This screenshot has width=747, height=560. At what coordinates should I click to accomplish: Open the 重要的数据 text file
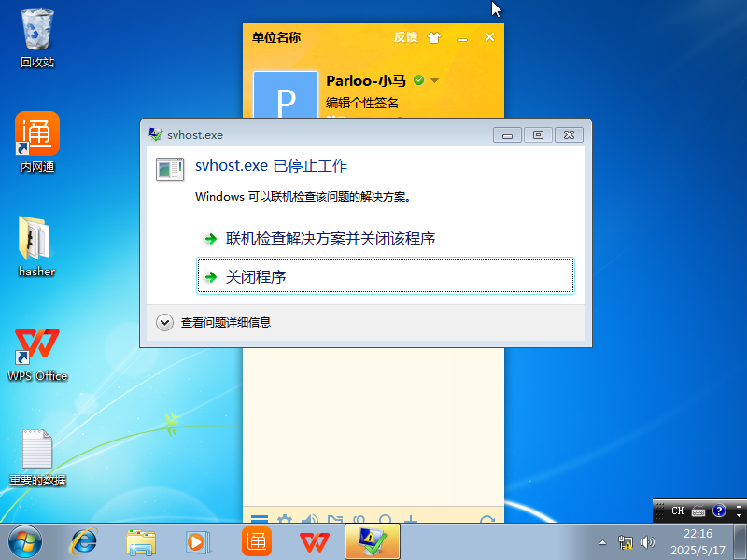click(37, 457)
